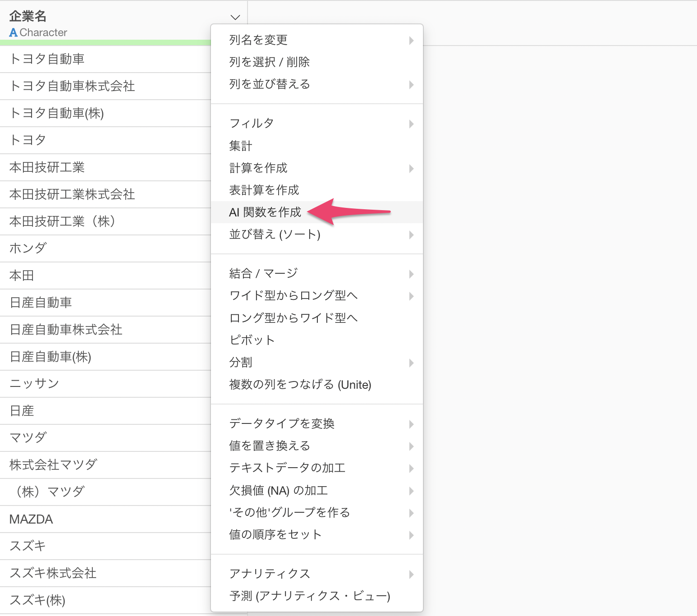Image resolution: width=697 pixels, height=616 pixels.
Task: Open データタイプを変換 submenu
Action: point(282,424)
